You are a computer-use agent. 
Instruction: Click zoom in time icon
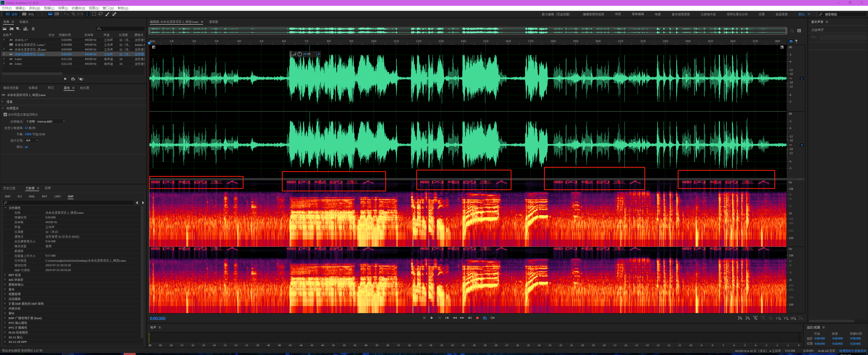(x=755, y=318)
